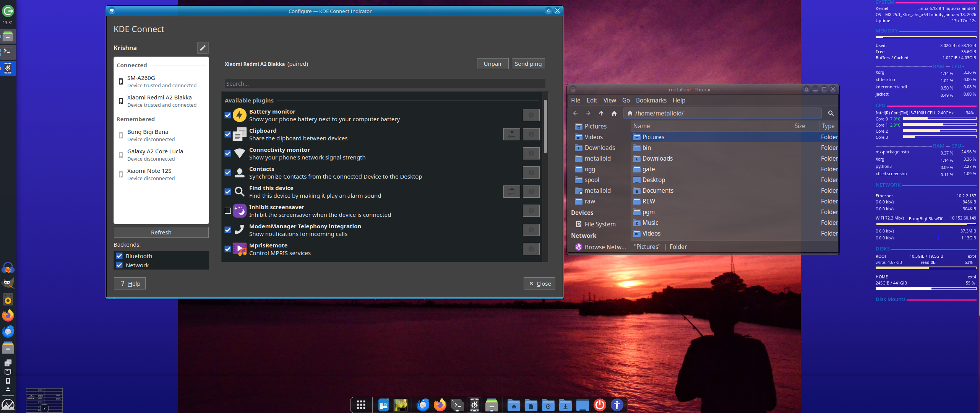This screenshot has height=413, width=980.
Task: Disable the Contacts plugin checkbox
Action: coord(228,172)
